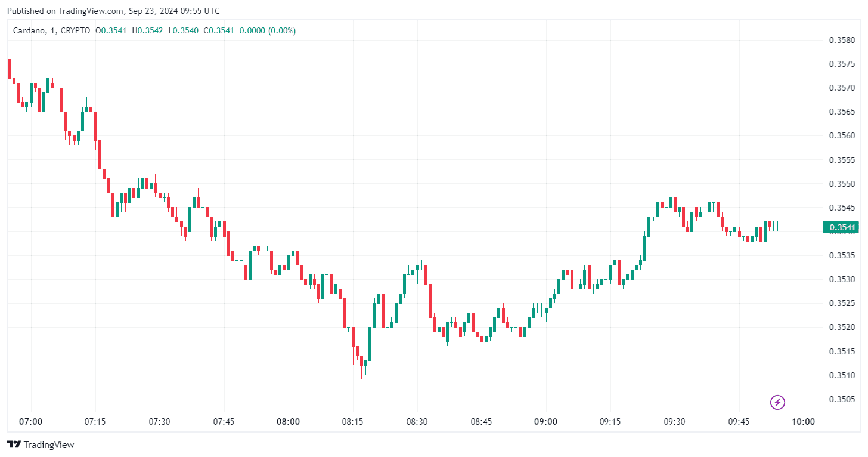The width and height of the screenshot is (868, 457).
Task: Click the bold 09:00 time axis label
Action: click(547, 422)
